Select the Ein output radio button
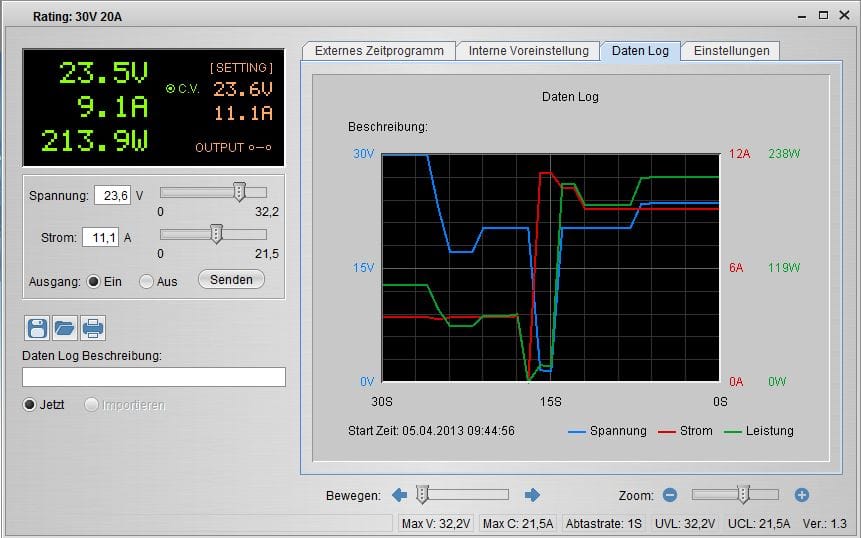Viewport: 861px width, 538px height. click(93, 282)
